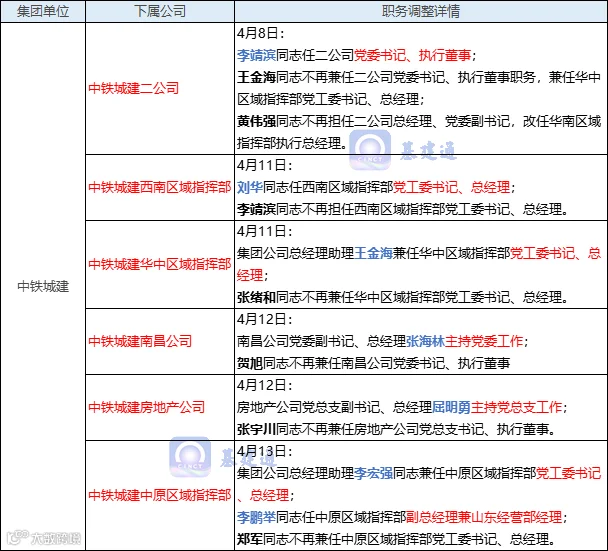Click red text 主持党委工作
Viewport: 608px width, 551px height.
pos(484,341)
